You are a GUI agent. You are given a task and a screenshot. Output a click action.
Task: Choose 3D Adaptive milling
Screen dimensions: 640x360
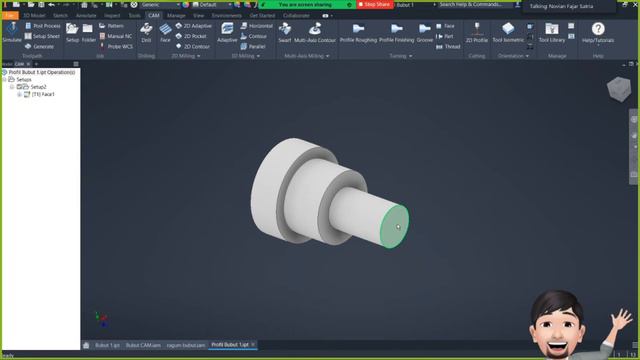click(x=227, y=33)
